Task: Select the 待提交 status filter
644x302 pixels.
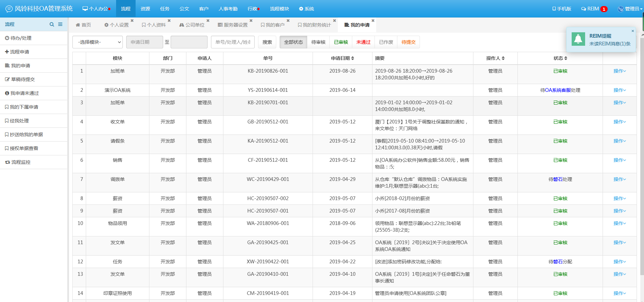Action: 408,42
